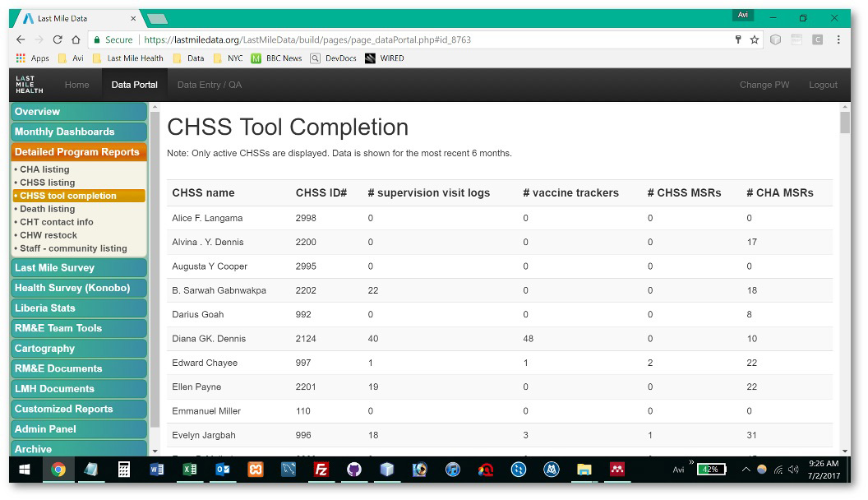Collapse the Detailed Program Reports section

pyautogui.click(x=79, y=152)
